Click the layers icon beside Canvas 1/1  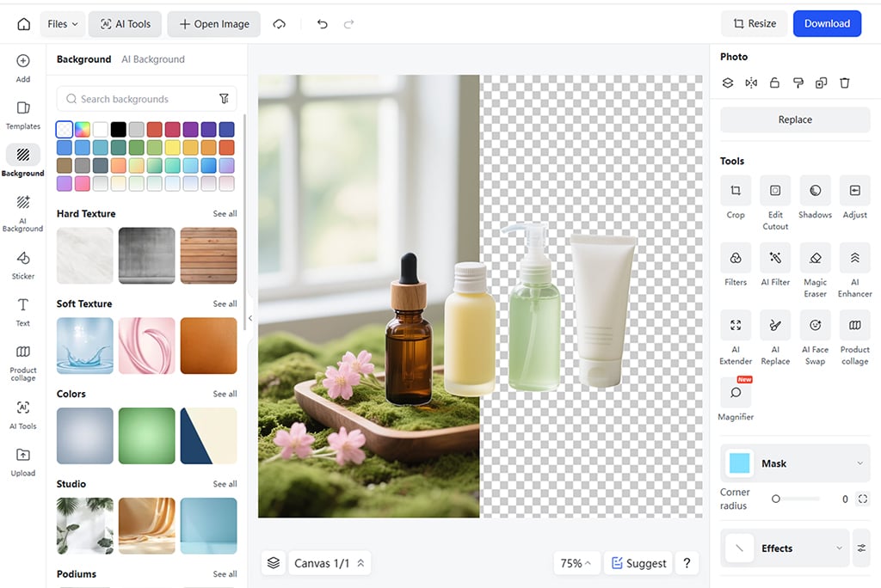[x=273, y=563]
